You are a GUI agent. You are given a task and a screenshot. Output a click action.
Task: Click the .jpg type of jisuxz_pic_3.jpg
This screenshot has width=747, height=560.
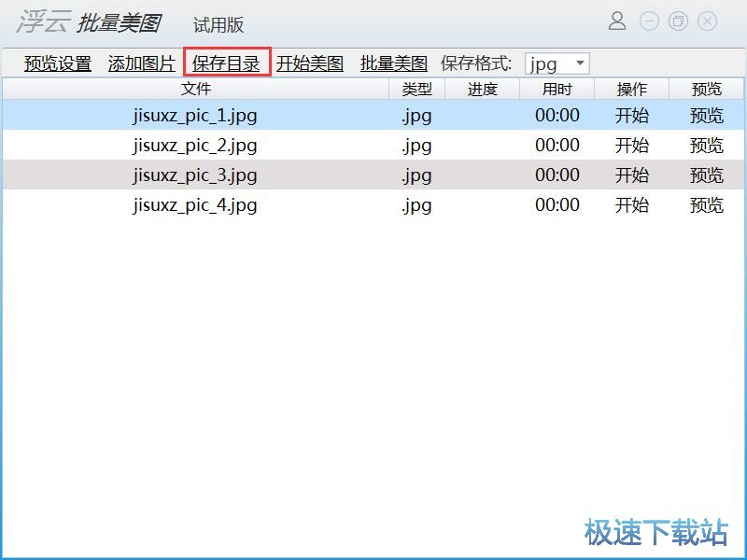(x=416, y=175)
